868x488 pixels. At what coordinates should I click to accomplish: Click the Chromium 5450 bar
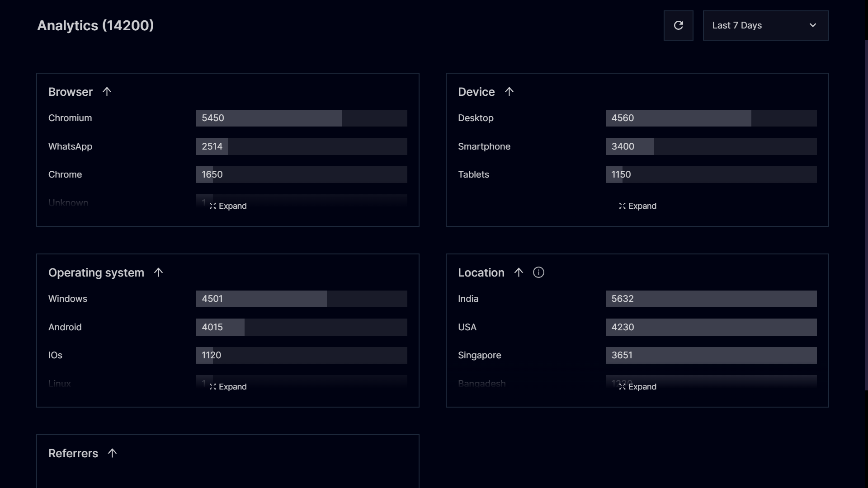click(301, 118)
